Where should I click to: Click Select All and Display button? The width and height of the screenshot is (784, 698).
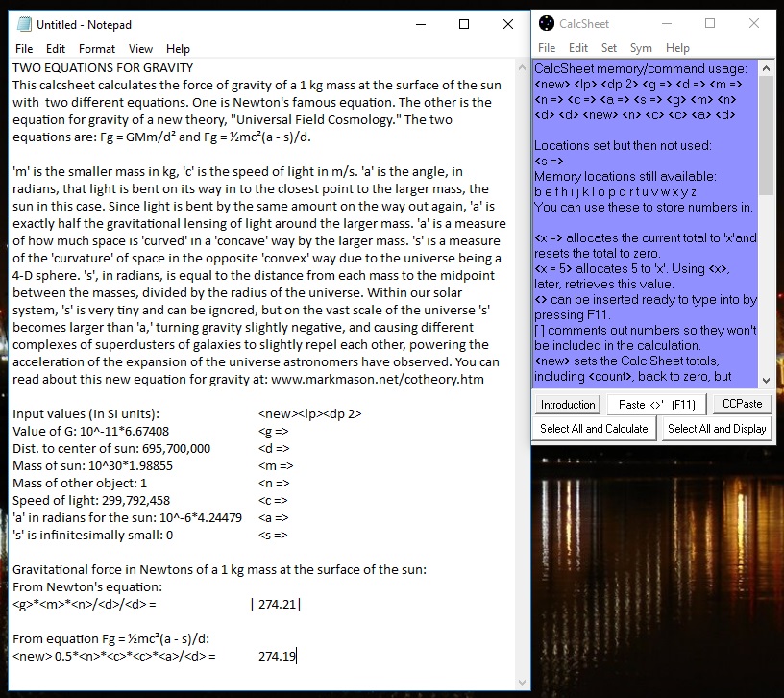(x=717, y=429)
